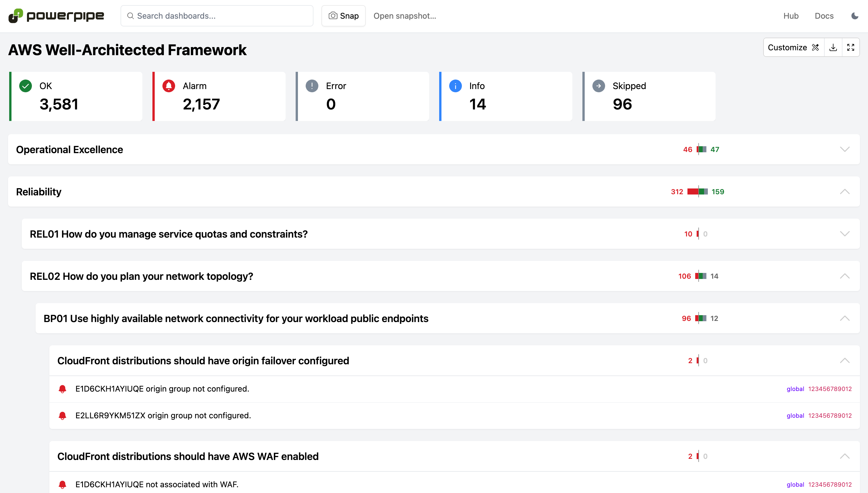868x493 pixels.
Task: Click the red Alarm bell status icon
Action: coord(169,86)
